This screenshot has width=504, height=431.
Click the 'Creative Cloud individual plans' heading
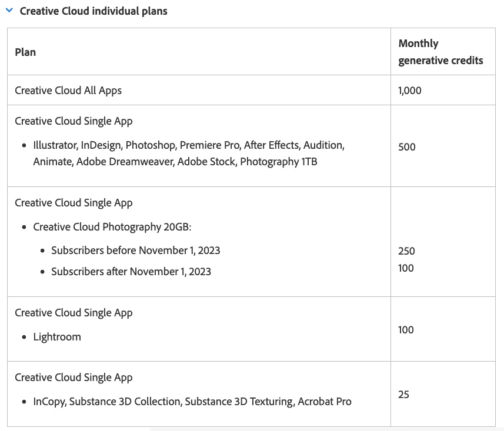click(x=94, y=11)
